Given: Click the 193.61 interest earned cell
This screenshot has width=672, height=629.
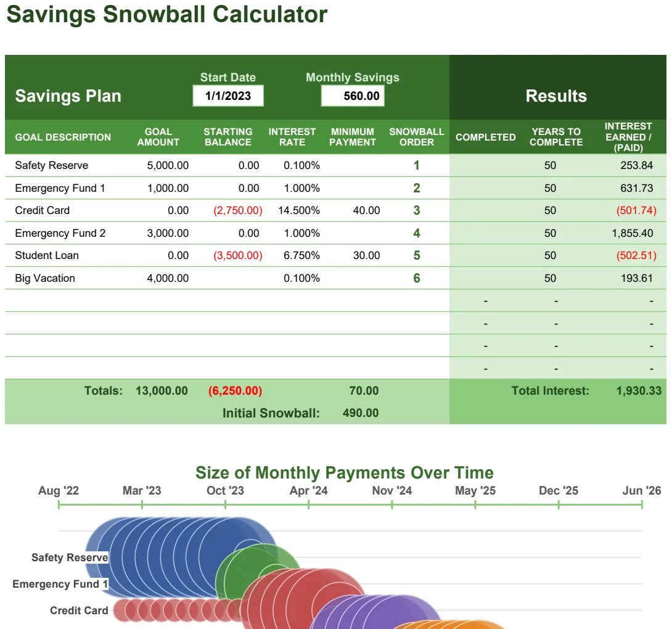Looking at the screenshot, I should pos(636,278).
